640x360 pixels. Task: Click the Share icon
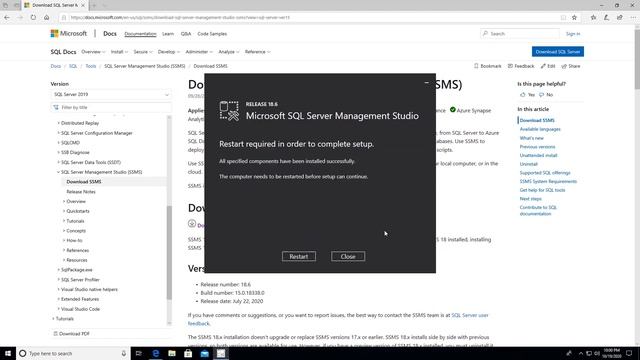click(564, 66)
